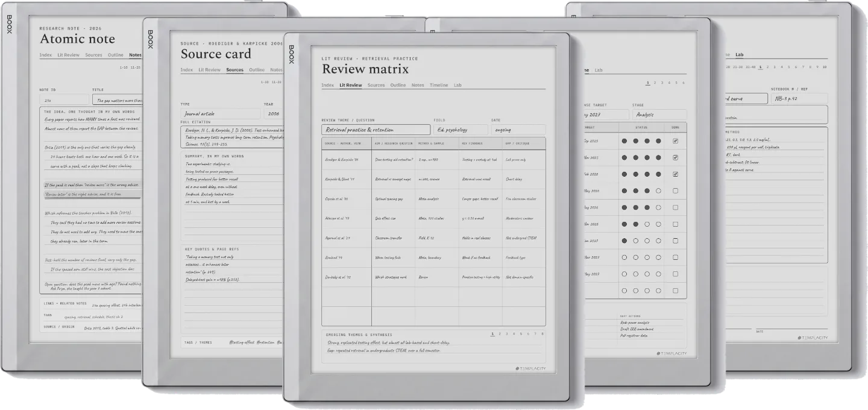Select Lit Review tab in Review matrix

tap(351, 85)
